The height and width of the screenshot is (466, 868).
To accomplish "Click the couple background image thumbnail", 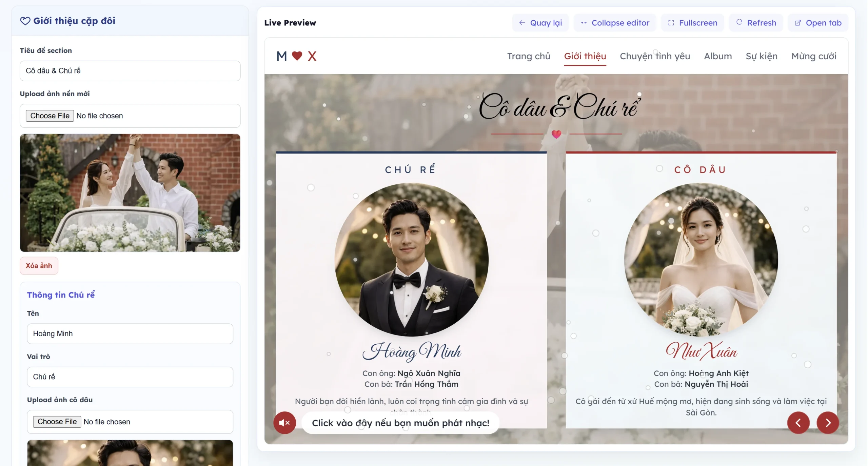I will [130, 193].
